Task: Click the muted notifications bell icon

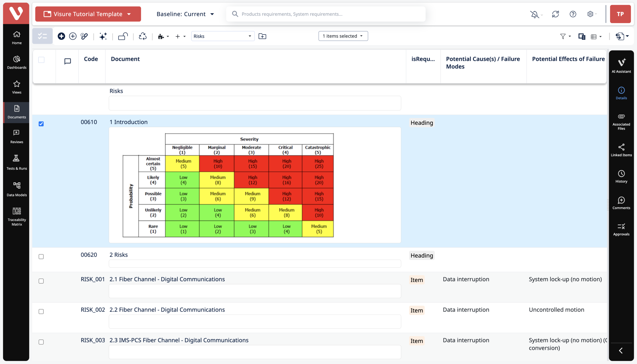Action: (534, 14)
